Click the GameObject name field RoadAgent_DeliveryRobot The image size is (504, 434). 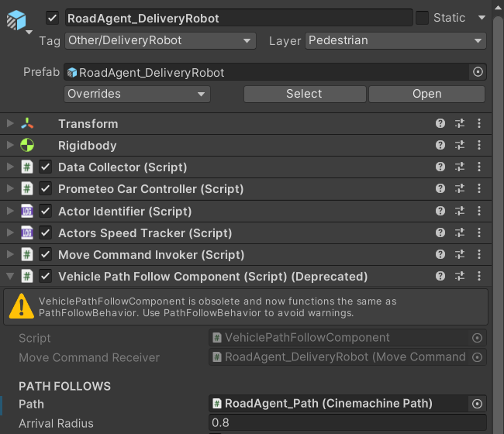tap(239, 18)
